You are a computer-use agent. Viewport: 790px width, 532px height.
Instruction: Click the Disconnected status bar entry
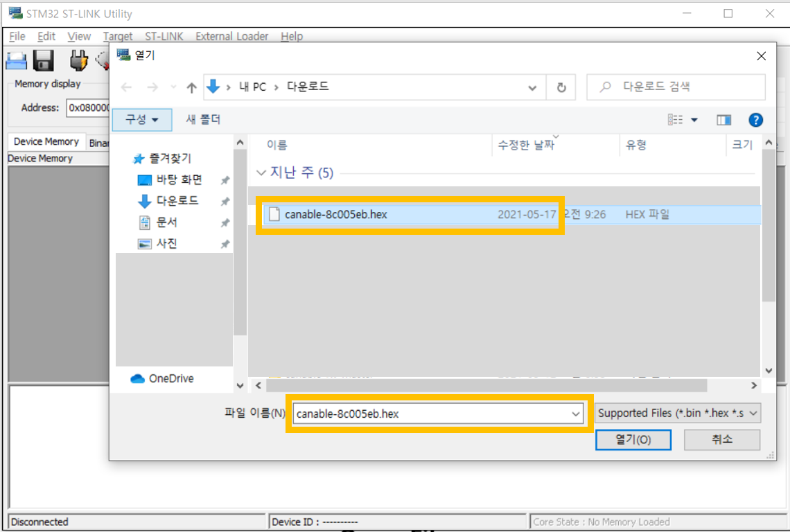137,522
